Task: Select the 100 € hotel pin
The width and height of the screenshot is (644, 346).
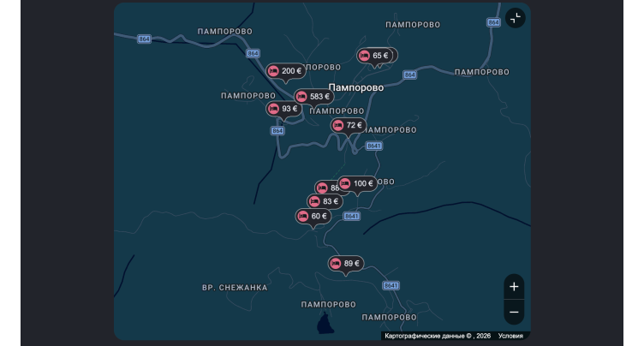Action: [x=357, y=183]
